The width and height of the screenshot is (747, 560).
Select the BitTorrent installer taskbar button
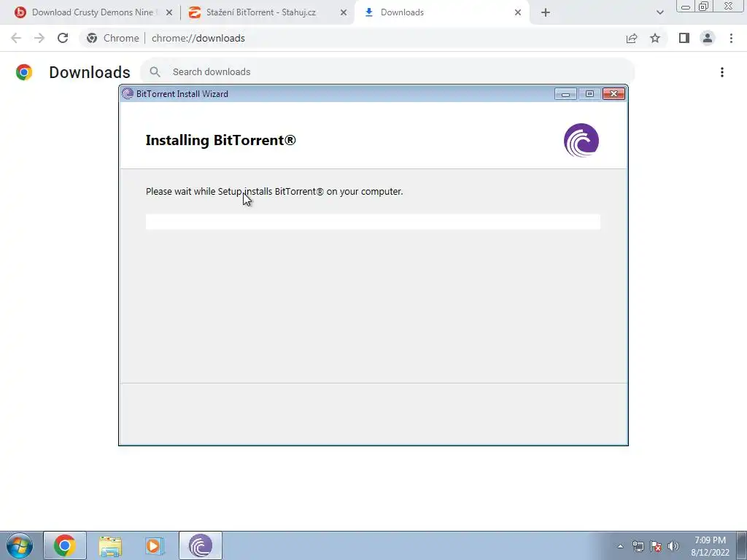click(201, 545)
